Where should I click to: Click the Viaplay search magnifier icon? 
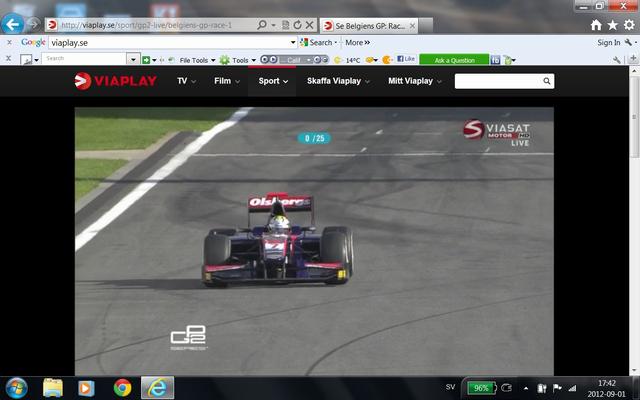[x=547, y=81]
